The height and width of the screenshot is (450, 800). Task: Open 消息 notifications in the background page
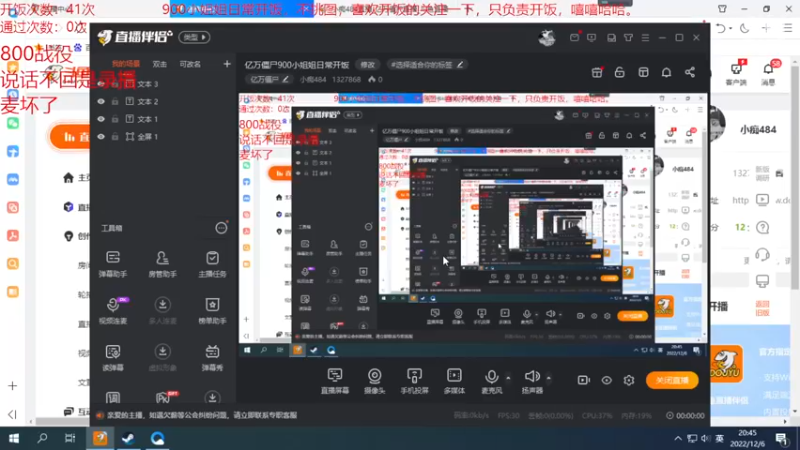tap(768, 73)
